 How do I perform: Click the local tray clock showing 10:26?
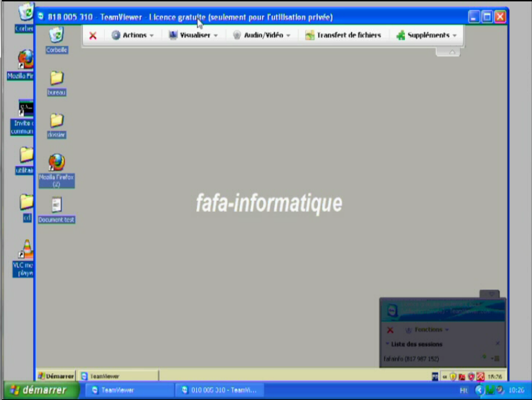[516, 390]
